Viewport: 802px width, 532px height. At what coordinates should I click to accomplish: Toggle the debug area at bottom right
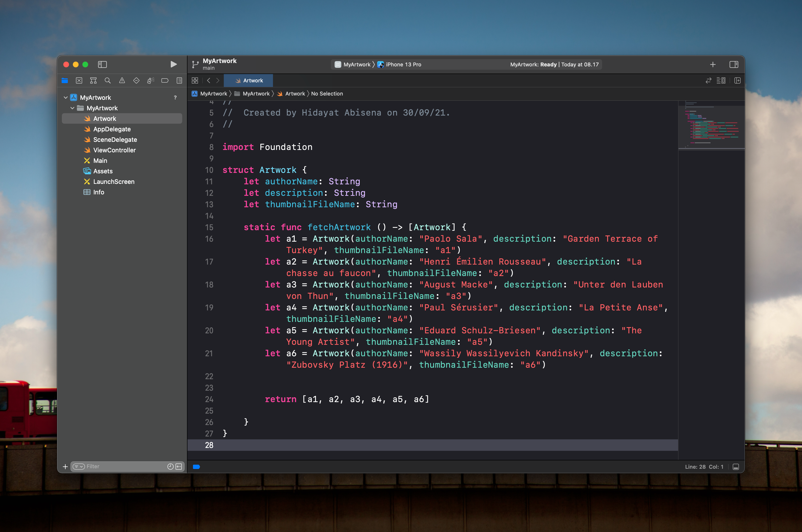click(736, 467)
